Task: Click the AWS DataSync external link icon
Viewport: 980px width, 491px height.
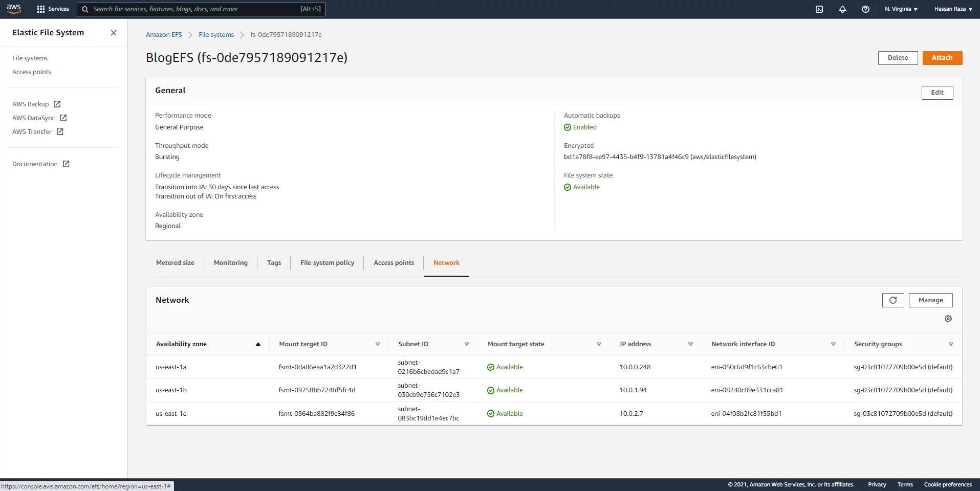Action: [x=63, y=118]
